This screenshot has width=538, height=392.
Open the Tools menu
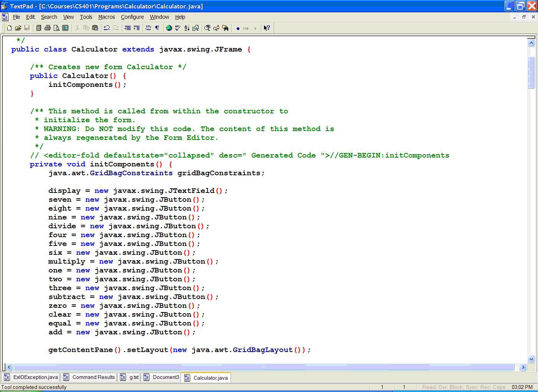[86, 17]
